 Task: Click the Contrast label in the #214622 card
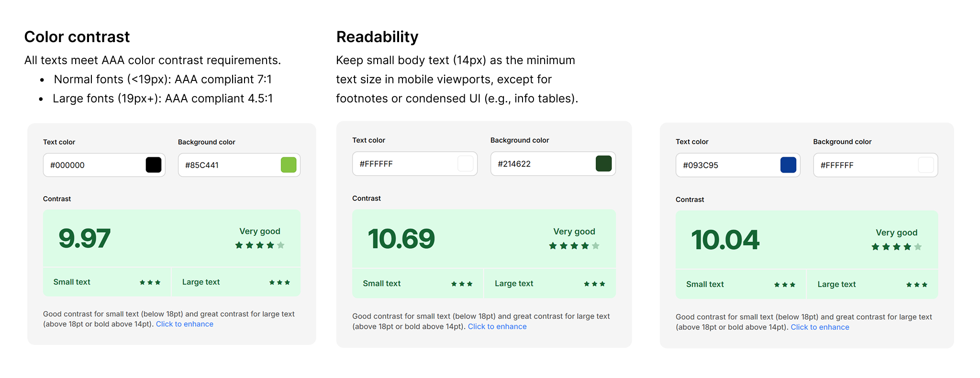point(367,198)
